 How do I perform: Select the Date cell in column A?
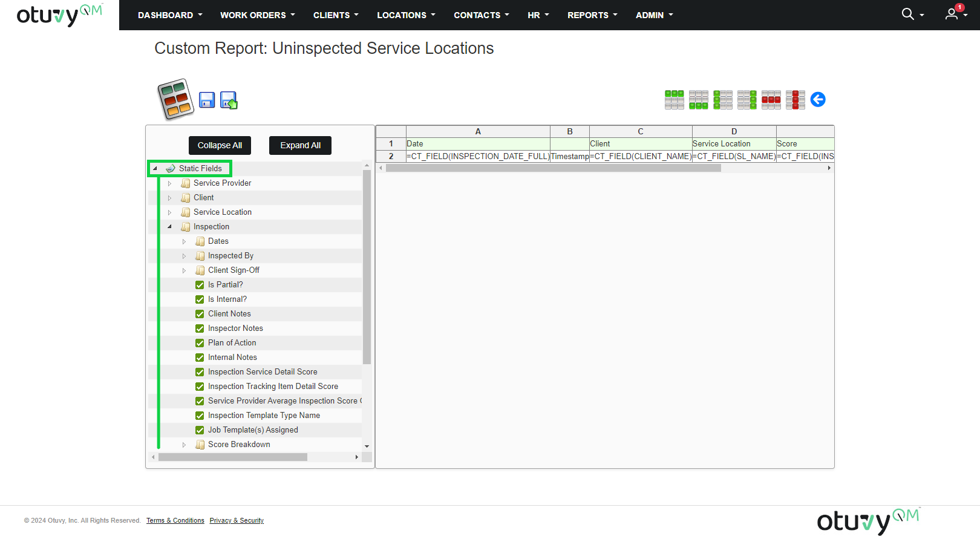(x=478, y=144)
